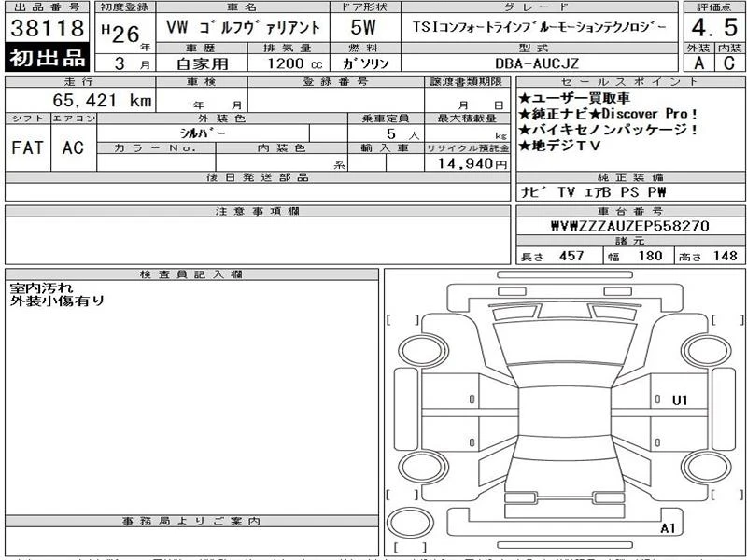Viewport: 747px width, 560px height.
Task: Select the fuel type ガソリン
Action: (x=365, y=63)
